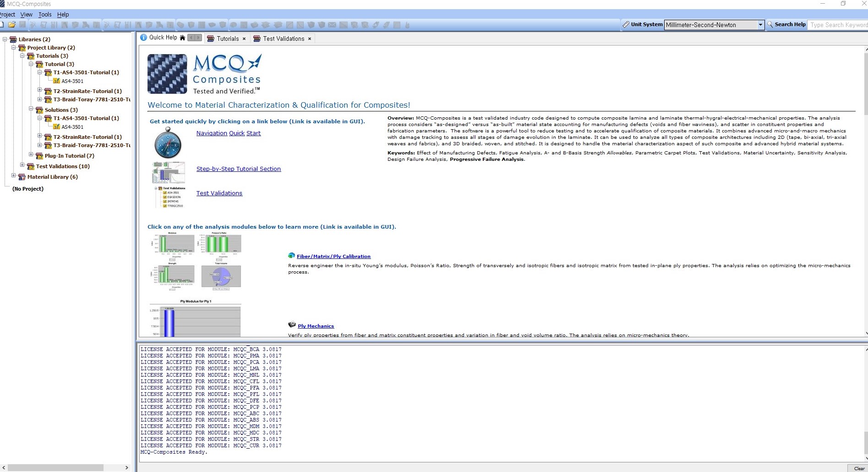Click the Fiber/Matrix/Ply Calibration module icon
Image resolution: width=868 pixels, height=472 pixels.
pos(291,256)
